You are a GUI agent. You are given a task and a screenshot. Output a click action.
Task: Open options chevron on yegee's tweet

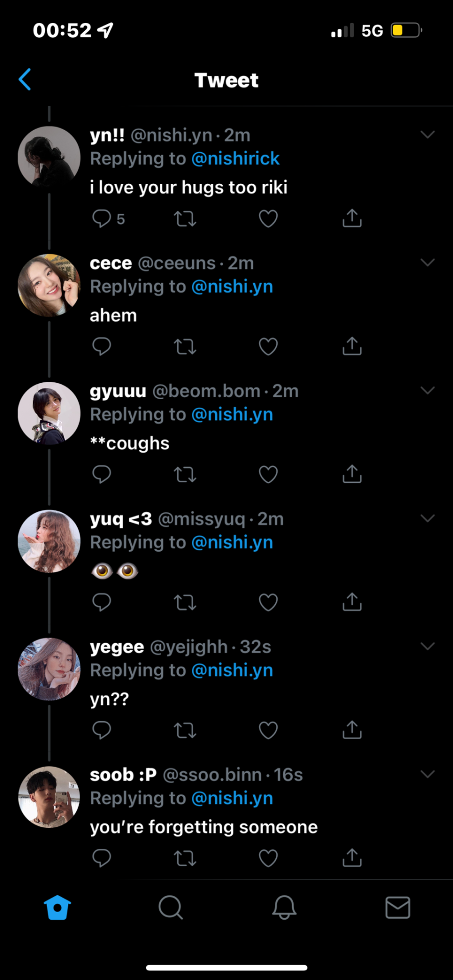click(x=427, y=646)
